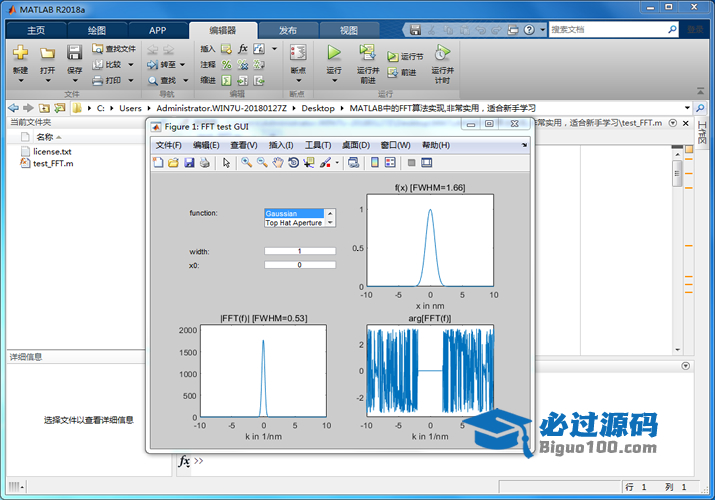Click the Run and Advance (运行并前进) icon
715x500 pixels.
[367, 53]
